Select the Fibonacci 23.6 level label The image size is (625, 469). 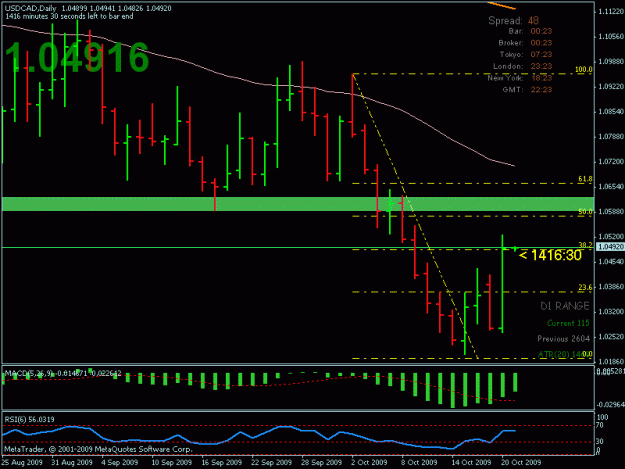click(x=585, y=287)
